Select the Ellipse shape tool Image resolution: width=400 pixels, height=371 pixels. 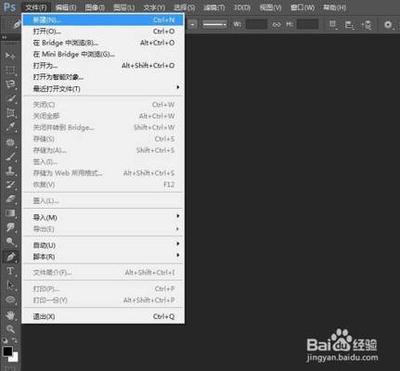(x=10, y=300)
